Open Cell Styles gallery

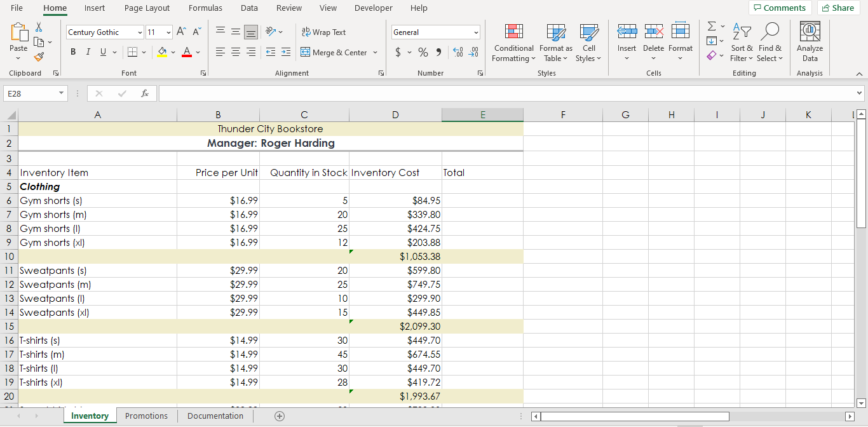click(x=588, y=43)
